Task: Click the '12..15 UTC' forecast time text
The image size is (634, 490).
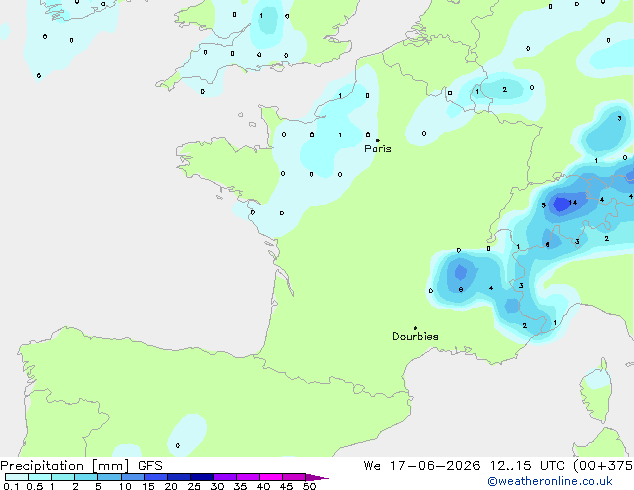Action: pyautogui.click(x=527, y=466)
